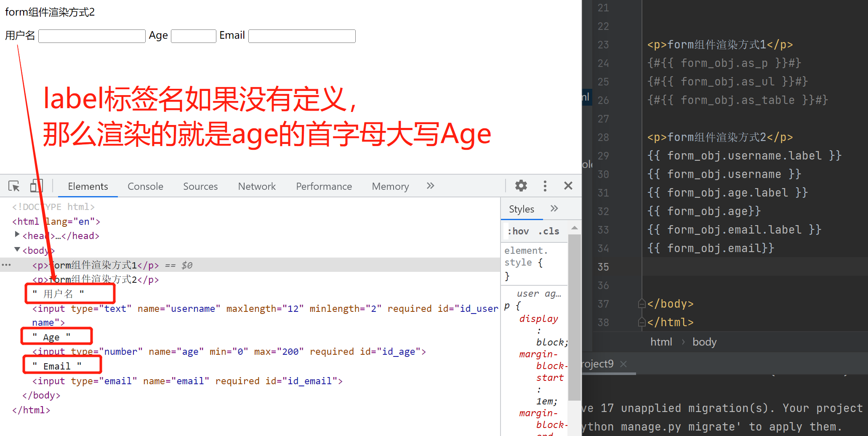Close the project9 terminal tab

point(623,364)
